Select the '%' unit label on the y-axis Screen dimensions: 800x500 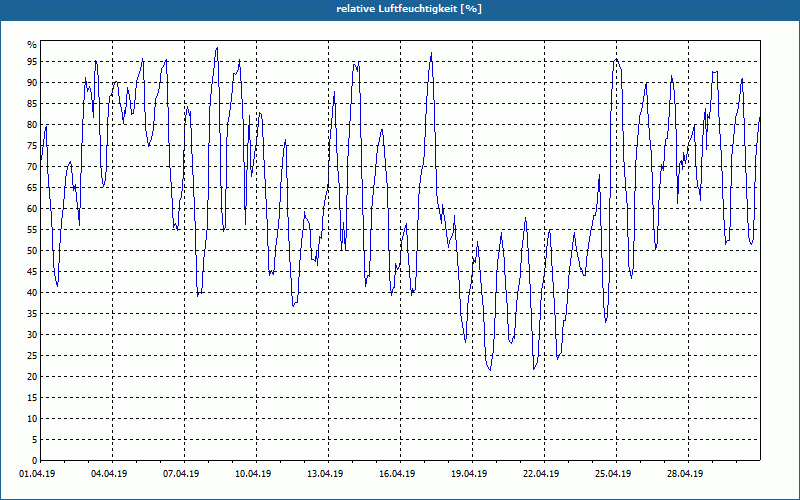pyautogui.click(x=32, y=45)
